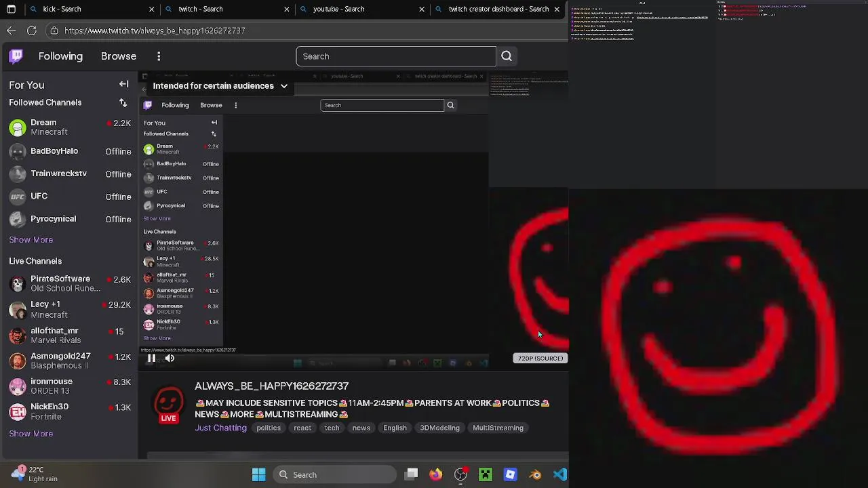
Task: Expand Show More under Followed Channels
Action: (x=31, y=240)
